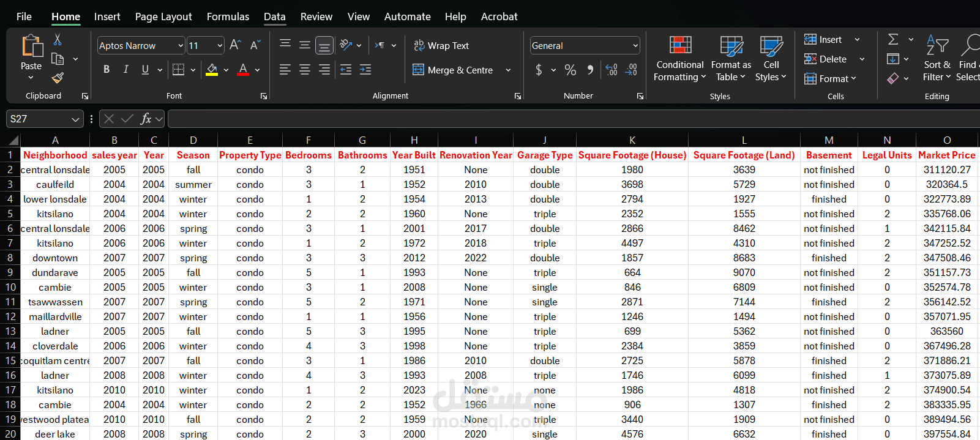Click the Insert cells button
Screen dimensions: 980x440
[x=823, y=39]
